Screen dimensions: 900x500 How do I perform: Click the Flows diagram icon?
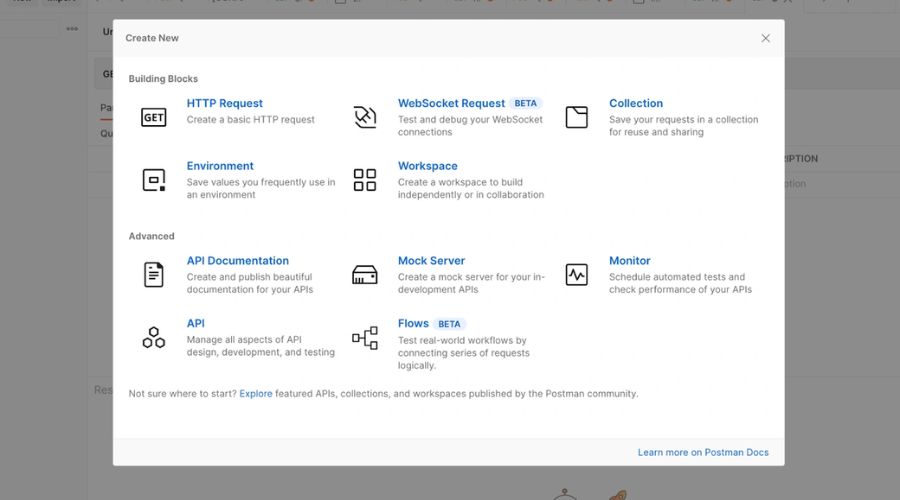point(365,338)
